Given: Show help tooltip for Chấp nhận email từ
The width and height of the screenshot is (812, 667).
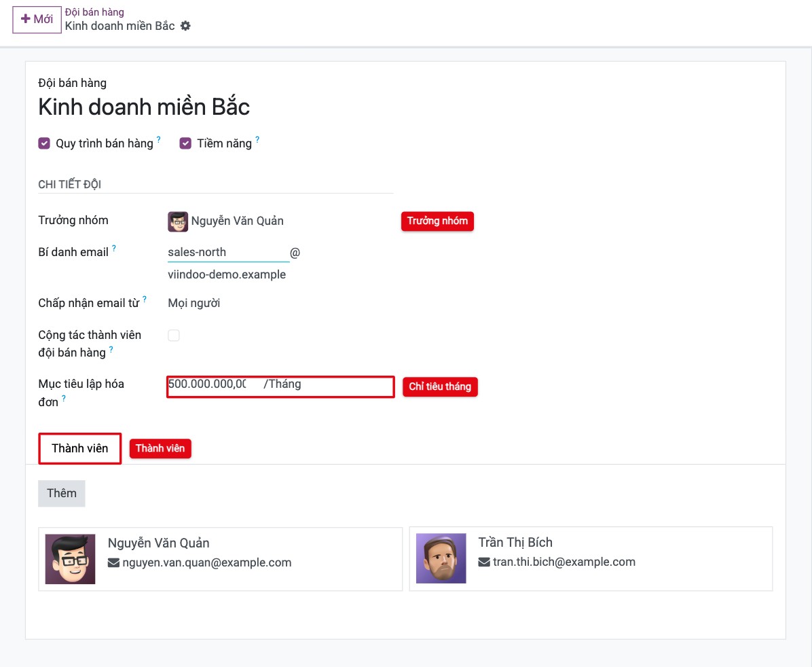Looking at the screenshot, I should click(145, 299).
